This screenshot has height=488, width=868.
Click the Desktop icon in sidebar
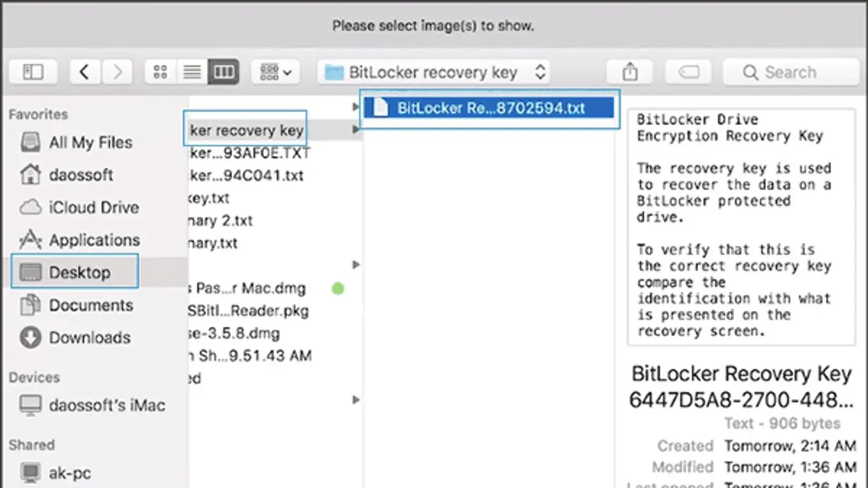click(30, 272)
